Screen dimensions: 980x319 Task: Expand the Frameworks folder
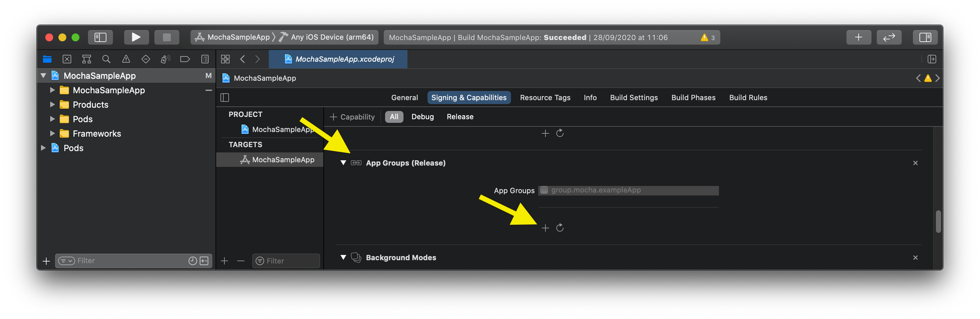52,133
